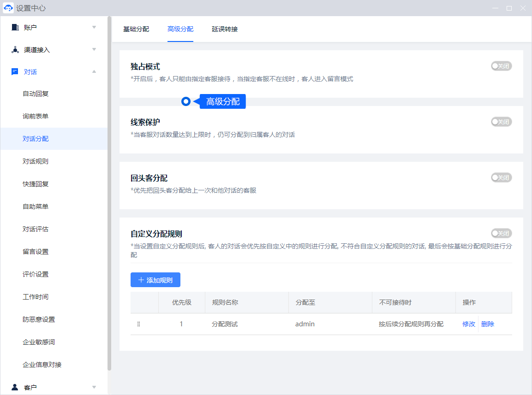Open 自助菜单 settings
The width and height of the screenshot is (532, 395).
(x=35, y=206)
